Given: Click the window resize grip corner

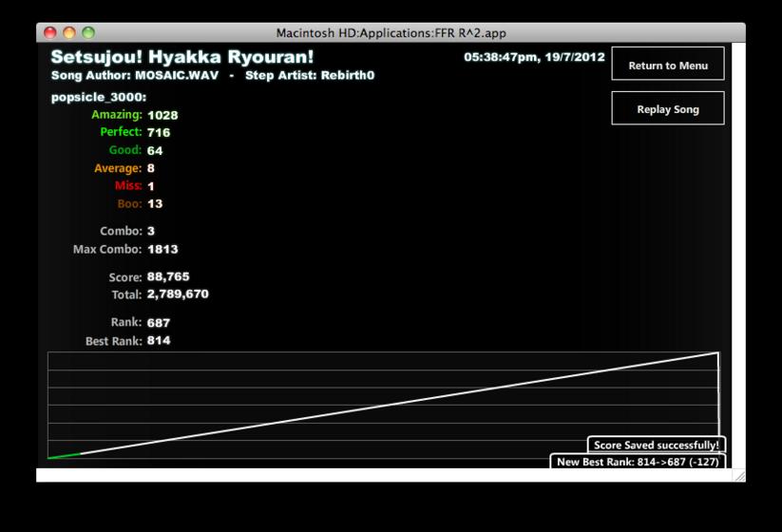Looking at the screenshot, I should tap(739, 476).
